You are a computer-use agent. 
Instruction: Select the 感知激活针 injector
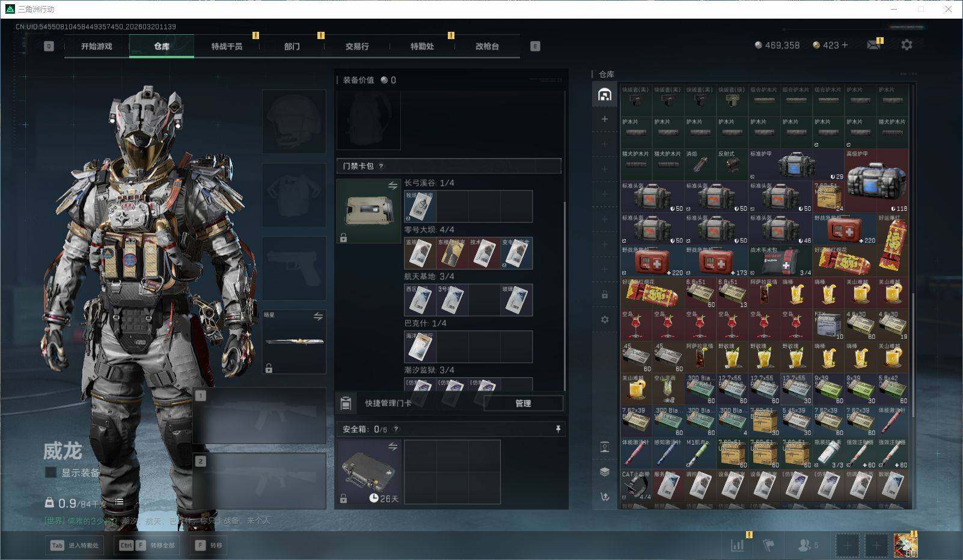[x=668, y=454]
